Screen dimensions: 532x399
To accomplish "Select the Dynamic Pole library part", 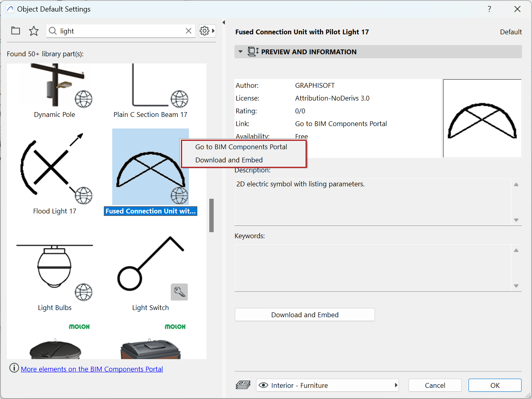I will pos(55,91).
